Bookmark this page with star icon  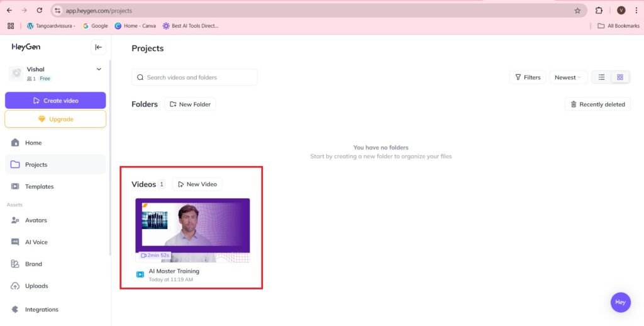(577, 11)
